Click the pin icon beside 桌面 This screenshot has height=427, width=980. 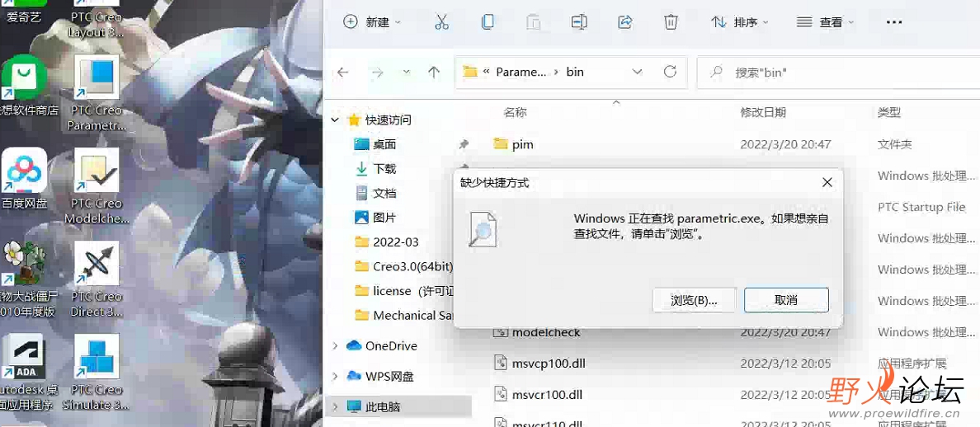click(x=464, y=144)
